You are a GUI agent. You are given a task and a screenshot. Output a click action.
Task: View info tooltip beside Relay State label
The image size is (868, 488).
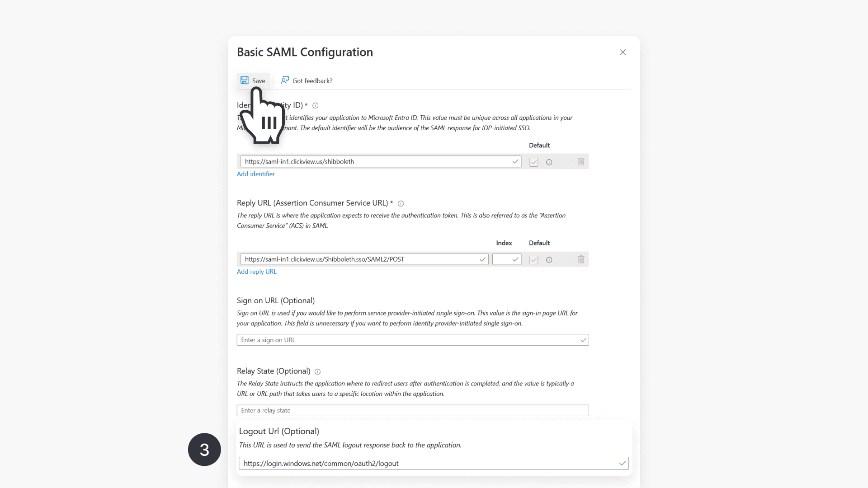317,371
